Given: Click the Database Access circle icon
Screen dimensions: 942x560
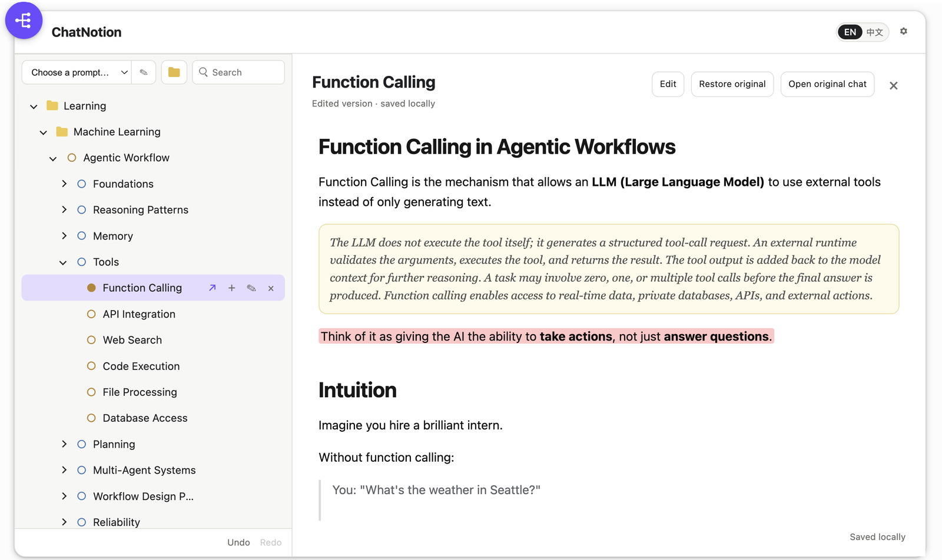Looking at the screenshot, I should point(91,418).
